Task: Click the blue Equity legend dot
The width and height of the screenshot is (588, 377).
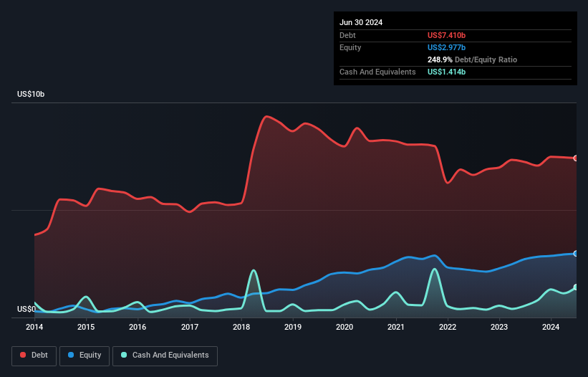Action: (x=71, y=355)
